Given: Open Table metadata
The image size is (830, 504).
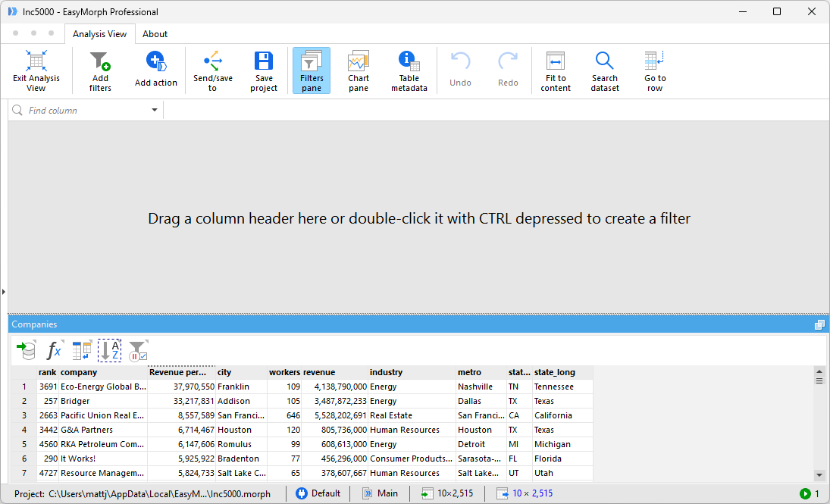Looking at the screenshot, I should 409,70.
